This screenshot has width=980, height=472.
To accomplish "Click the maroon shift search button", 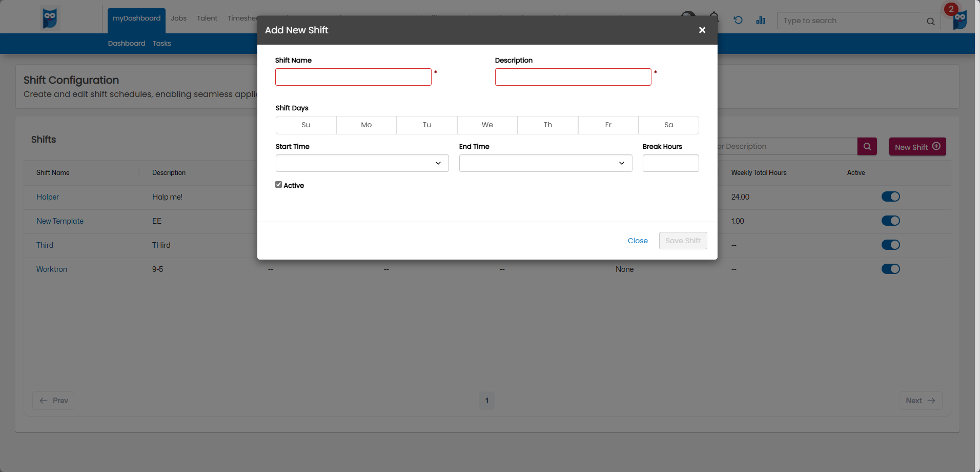I will point(867,147).
